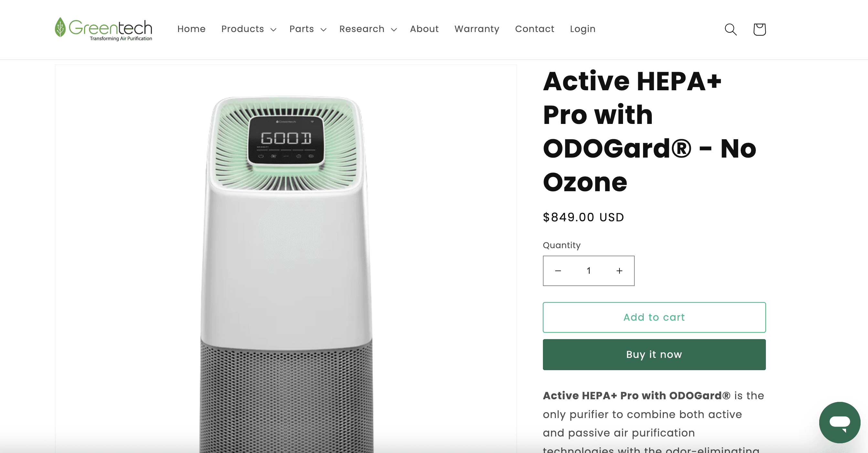Decrease quantity with the minus icon

point(558,271)
